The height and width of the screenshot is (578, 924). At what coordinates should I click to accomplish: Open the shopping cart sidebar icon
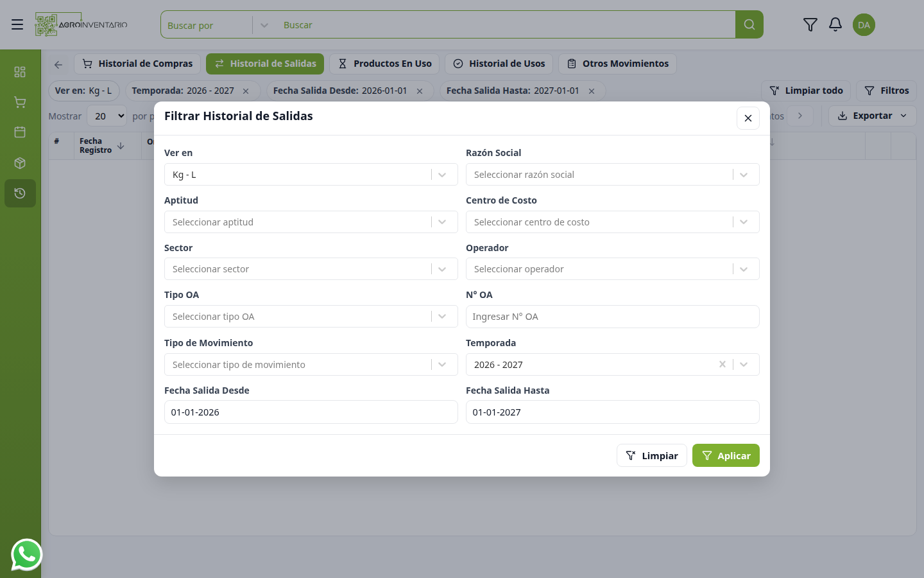(x=20, y=102)
